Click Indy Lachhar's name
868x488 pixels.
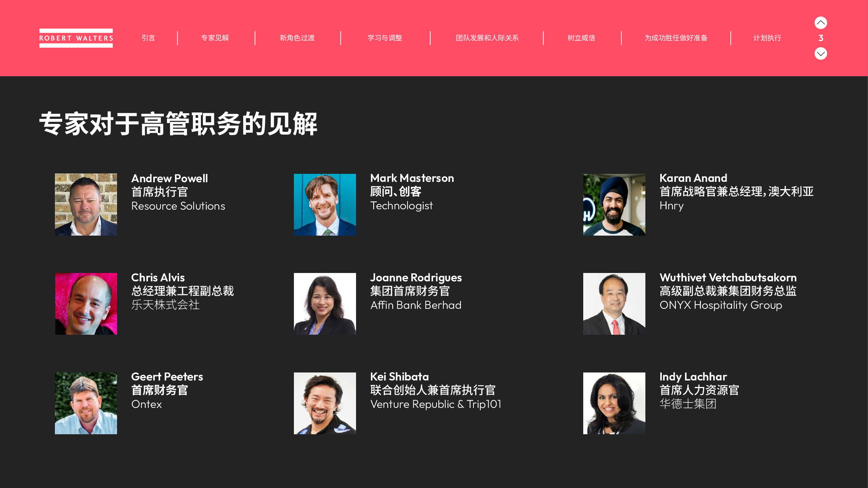coord(693,377)
